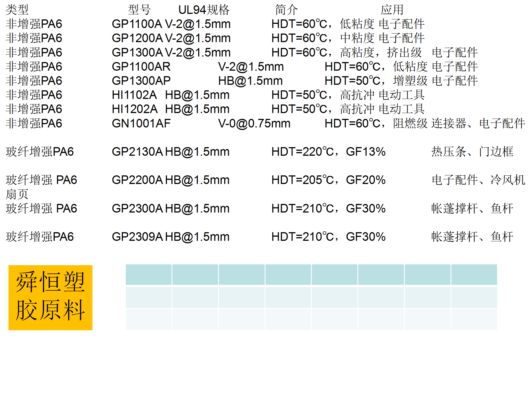Screen dimensions: 532x399
Task: Click 电动工具 in the HI1202A row
Action: (x=401, y=109)
